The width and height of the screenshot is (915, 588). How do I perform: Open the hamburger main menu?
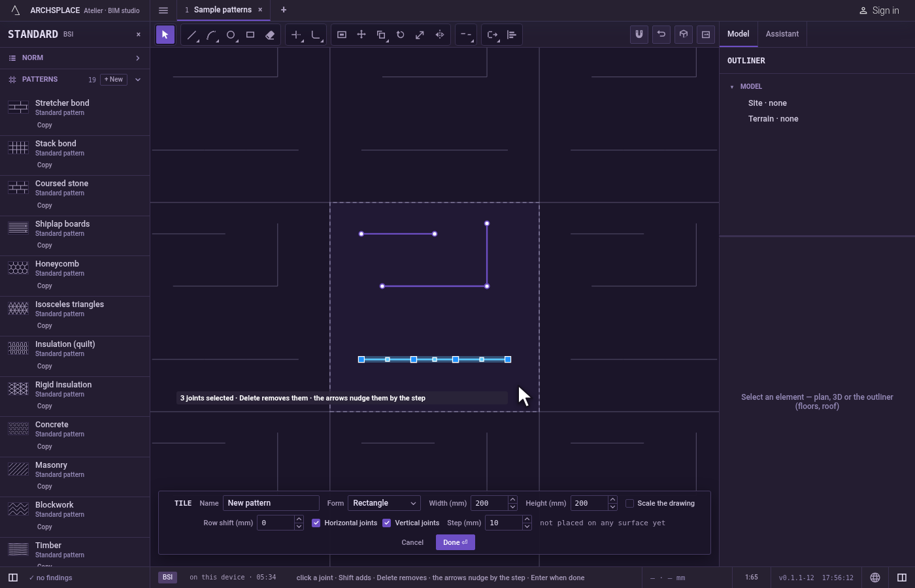[163, 10]
